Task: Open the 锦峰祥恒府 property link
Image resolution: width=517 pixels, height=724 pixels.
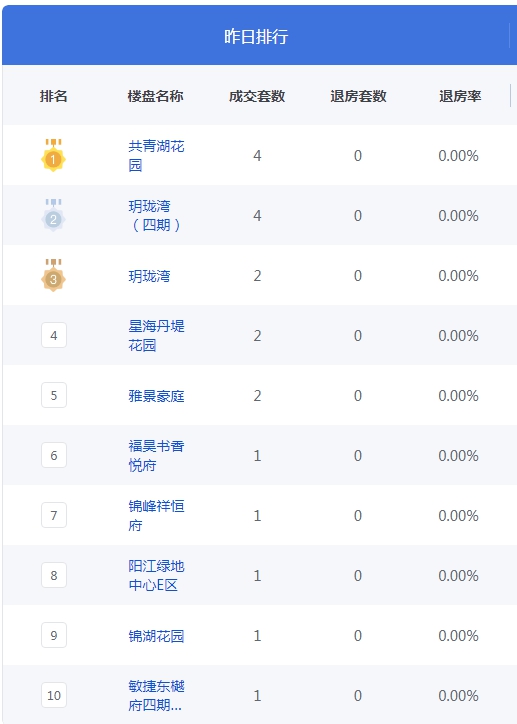Action: (x=156, y=516)
